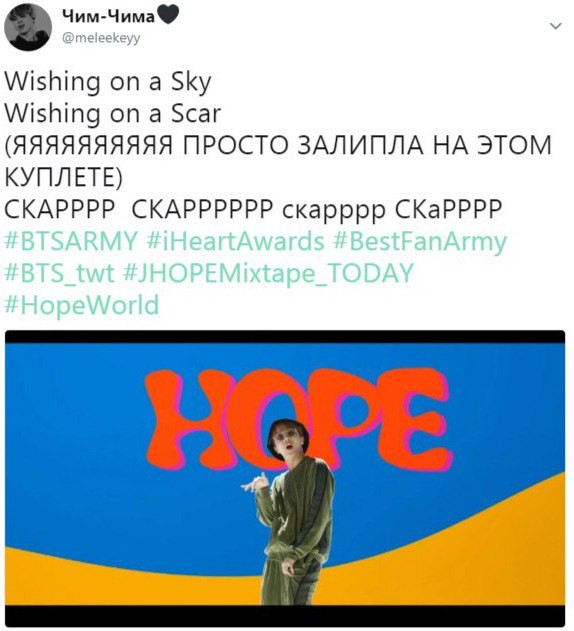Screen dimensions: 574x631
Task: Click the @meleekeyy username handle
Action: 101,38
